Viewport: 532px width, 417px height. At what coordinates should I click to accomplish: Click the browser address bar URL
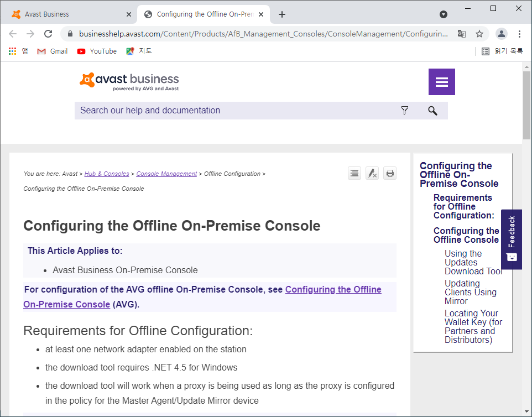coord(263,34)
